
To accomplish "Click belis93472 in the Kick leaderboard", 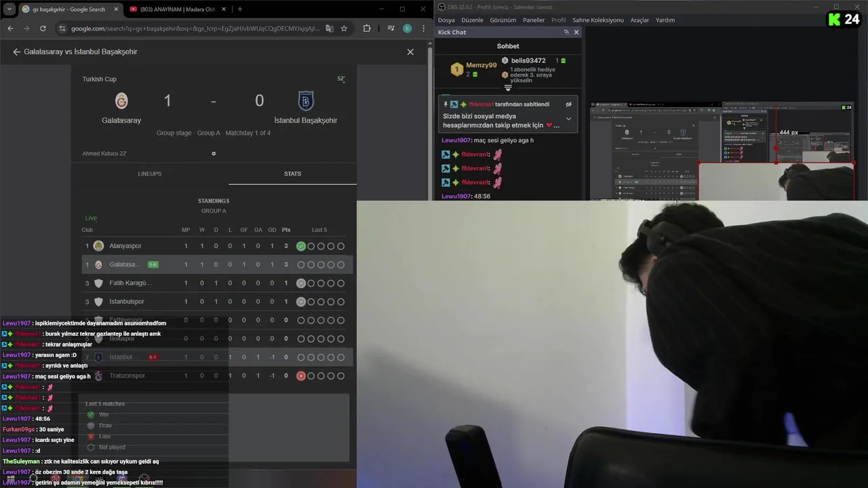I will pyautogui.click(x=528, y=60).
